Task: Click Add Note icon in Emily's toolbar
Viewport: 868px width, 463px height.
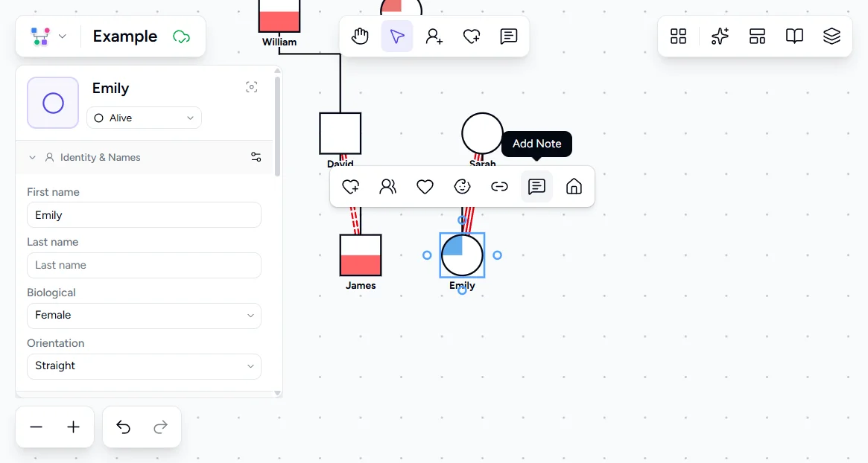Action: pos(536,187)
